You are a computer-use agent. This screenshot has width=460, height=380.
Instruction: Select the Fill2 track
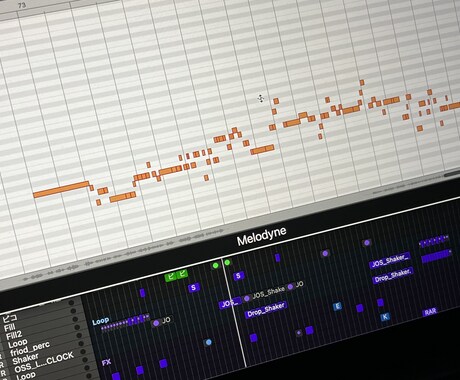tap(14, 335)
